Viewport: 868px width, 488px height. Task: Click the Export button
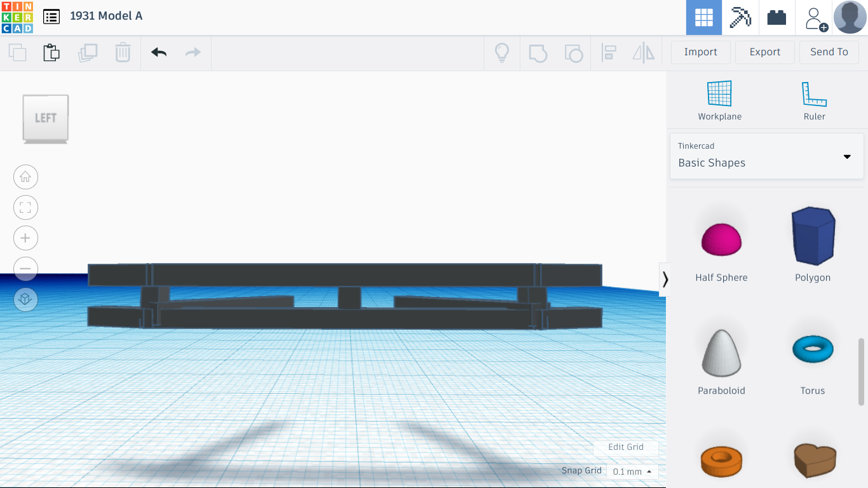764,52
